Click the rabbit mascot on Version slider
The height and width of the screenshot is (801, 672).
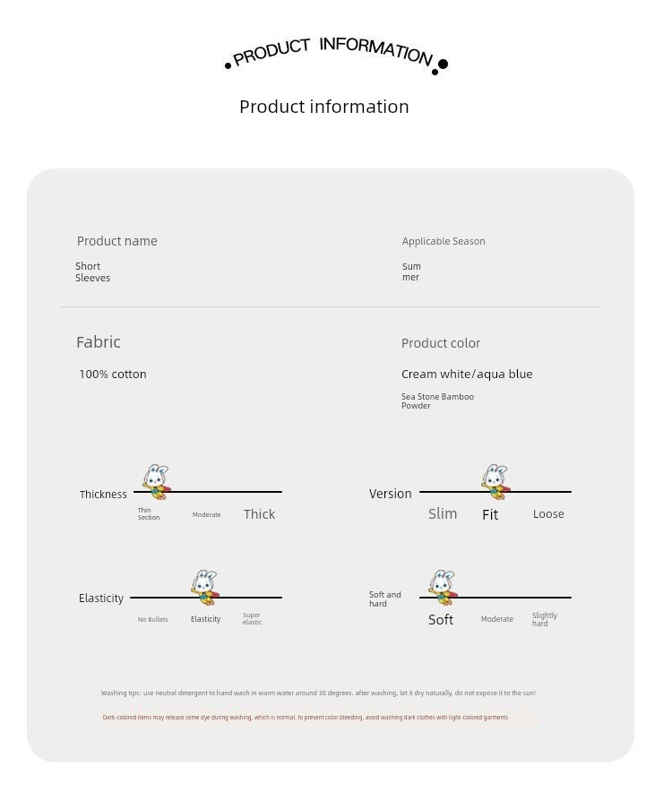pyautogui.click(x=495, y=482)
